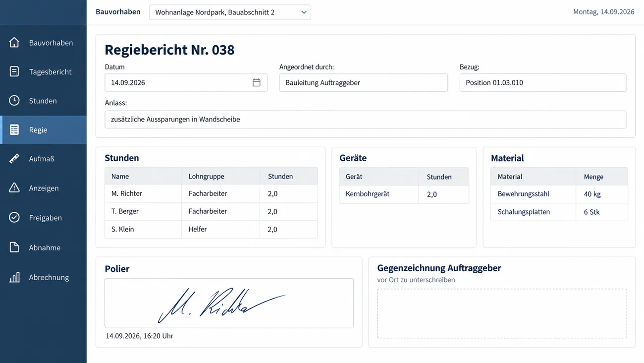Click the 40 kg quantity cell
The height and width of the screenshot is (363, 644).
pyautogui.click(x=602, y=194)
